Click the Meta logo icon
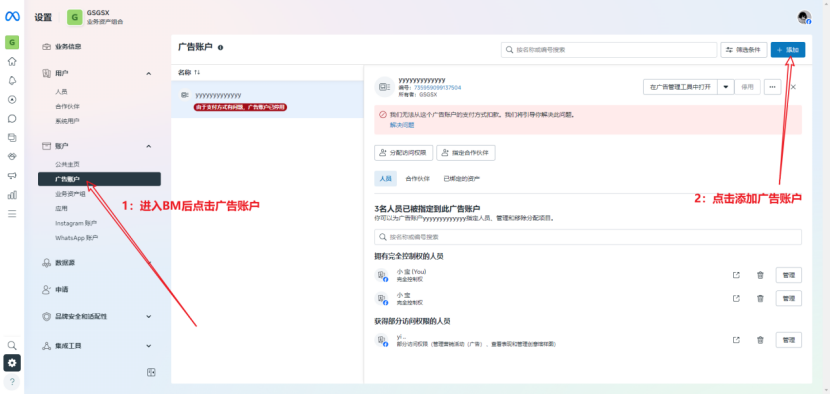 (x=12, y=17)
